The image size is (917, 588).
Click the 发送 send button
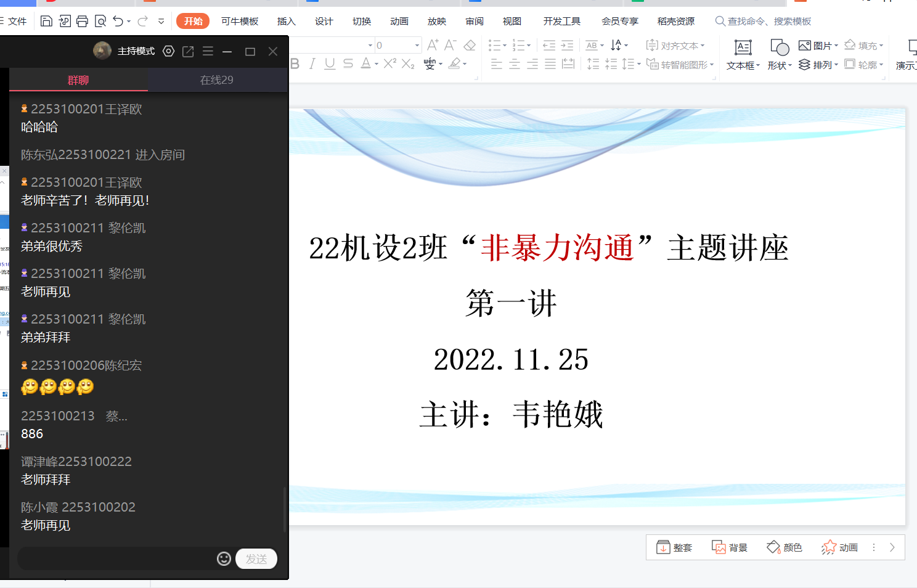pyautogui.click(x=256, y=558)
